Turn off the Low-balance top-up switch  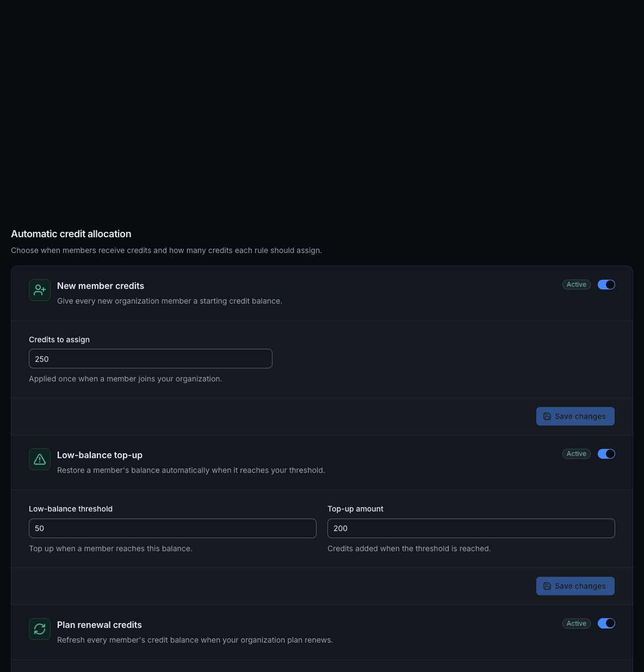[606, 454]
